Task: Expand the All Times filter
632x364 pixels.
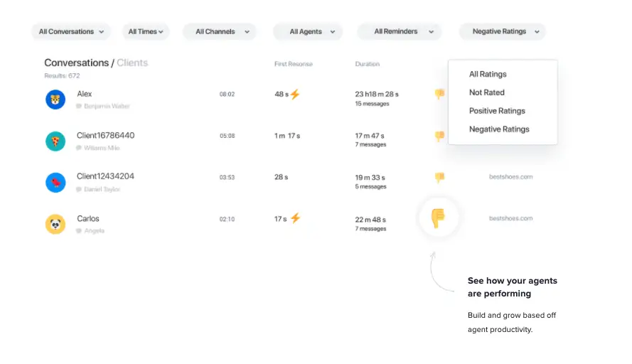Action: pyautogui.click(x=146, y=32)
